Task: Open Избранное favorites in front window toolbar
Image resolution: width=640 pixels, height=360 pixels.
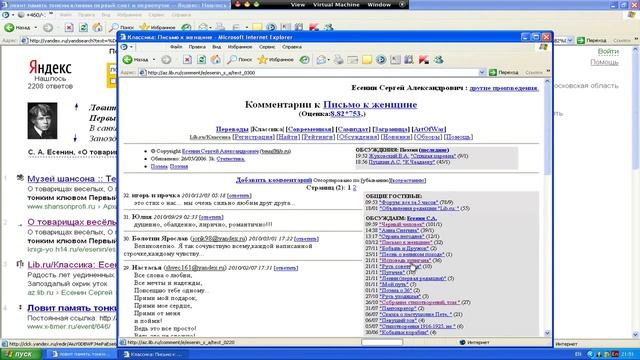Action: [x=276, y=60]
